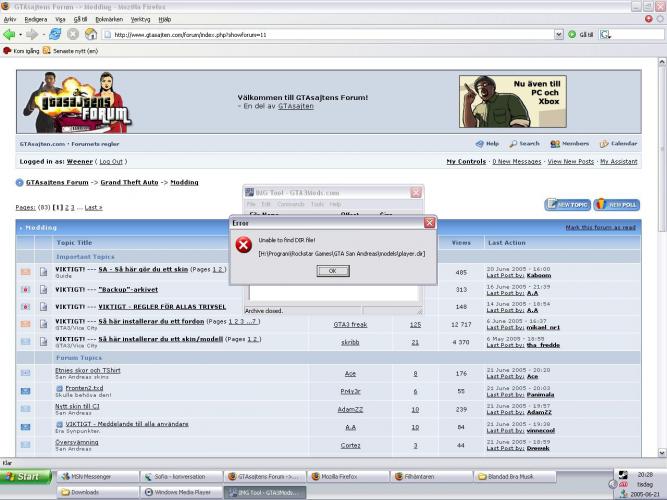
Task: Click Mark this forum as read
Action: 600,227
